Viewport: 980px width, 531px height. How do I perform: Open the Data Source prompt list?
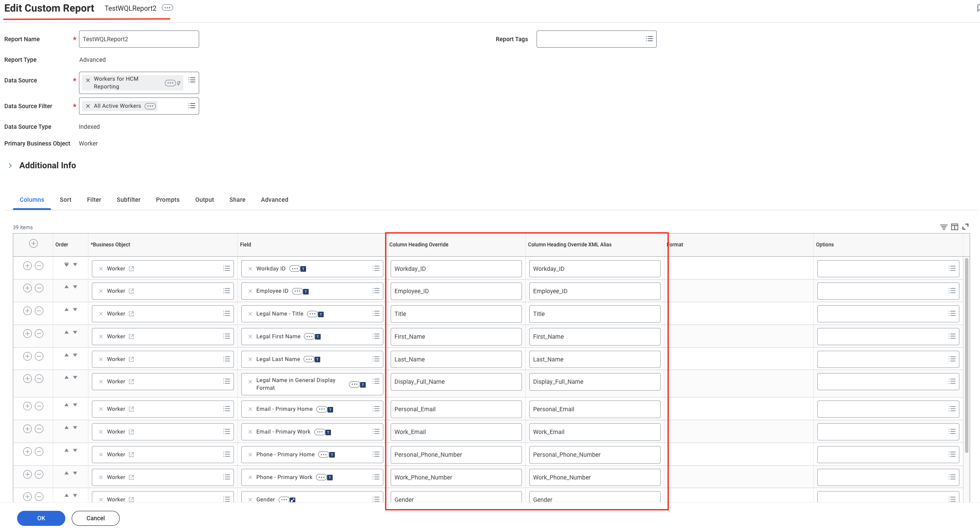[191, 80]
